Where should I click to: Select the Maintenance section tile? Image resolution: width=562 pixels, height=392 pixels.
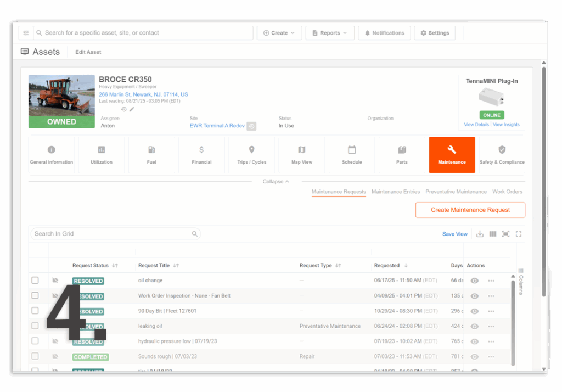pos(452,155)
